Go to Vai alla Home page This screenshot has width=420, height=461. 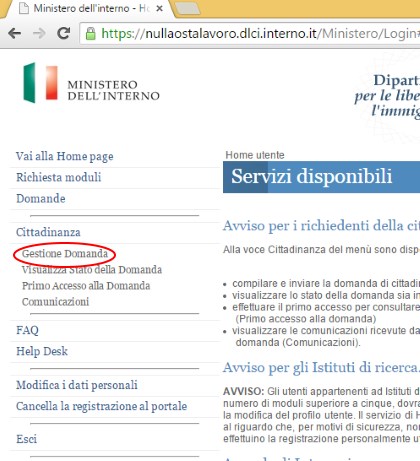click(65, 156)
